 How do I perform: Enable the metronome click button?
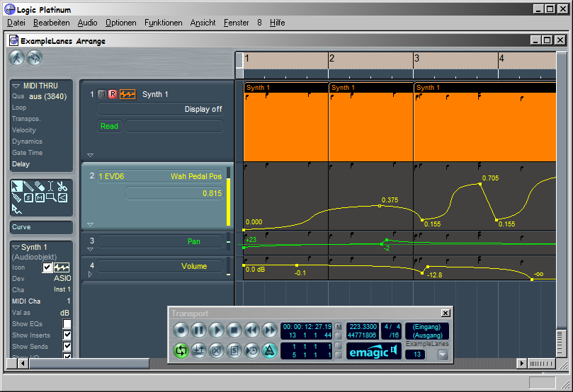270,350
